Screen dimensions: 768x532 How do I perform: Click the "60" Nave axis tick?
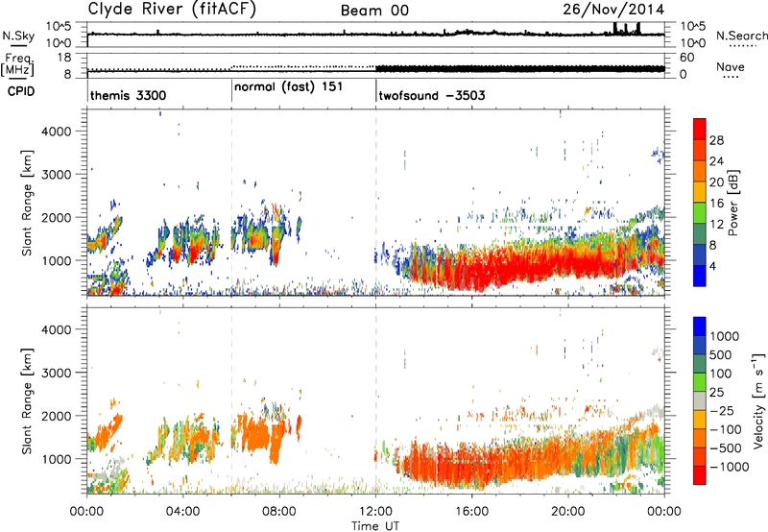pyautogui.click(x=687, y=58)
